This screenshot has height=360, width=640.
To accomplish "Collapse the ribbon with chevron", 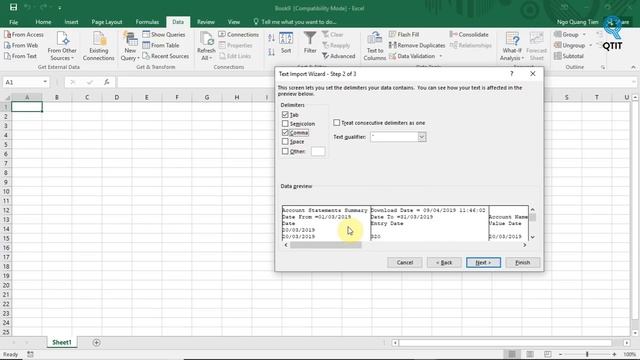I will click(x=633, y=67).
